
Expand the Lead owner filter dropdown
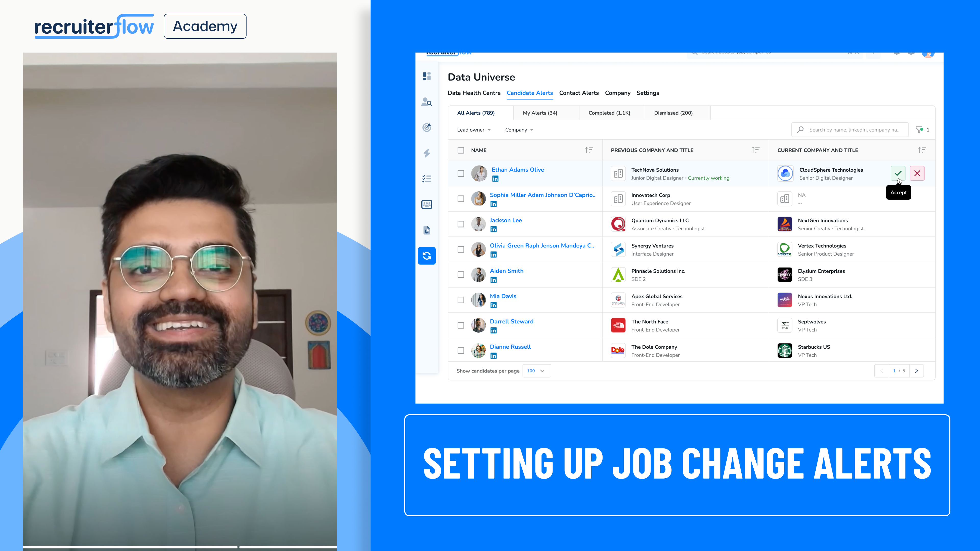[x=474, y=130]
